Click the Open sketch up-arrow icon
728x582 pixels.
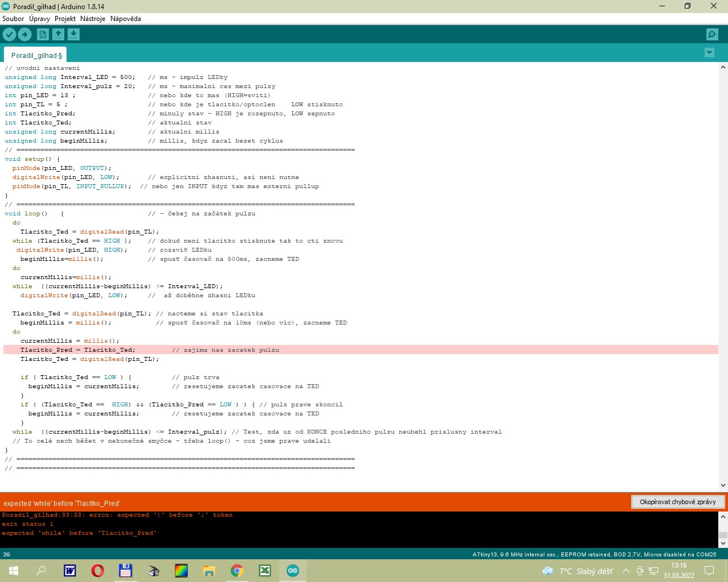58,35
